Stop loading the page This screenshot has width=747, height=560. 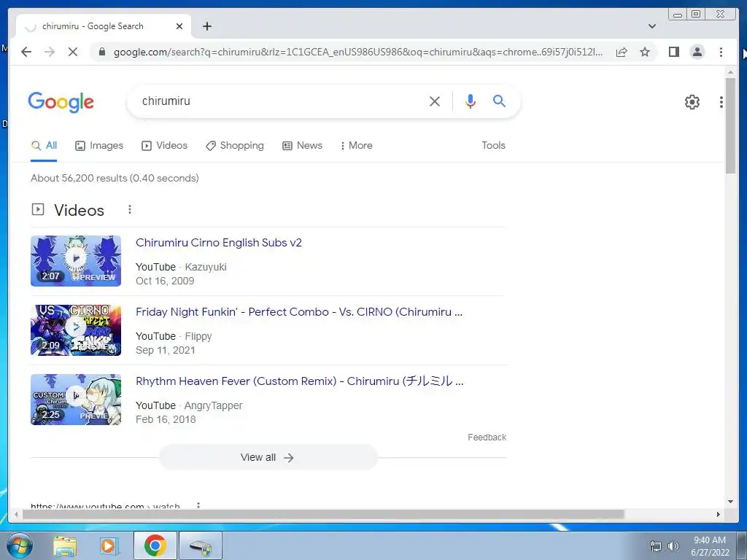pos(73,52)
